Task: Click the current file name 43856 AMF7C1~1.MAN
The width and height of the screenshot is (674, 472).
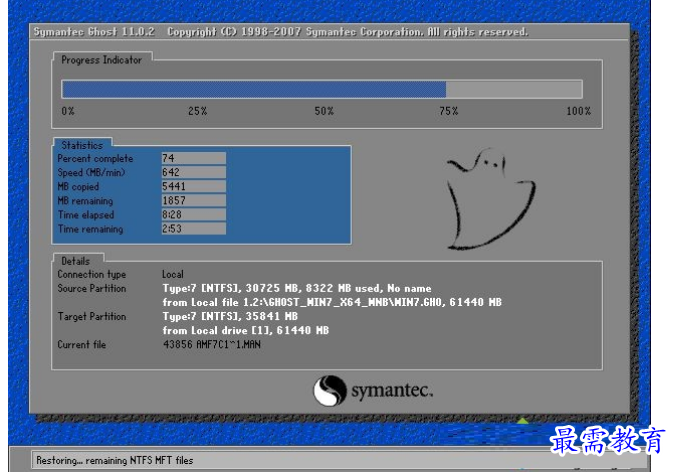Action: tap(211, 344)
